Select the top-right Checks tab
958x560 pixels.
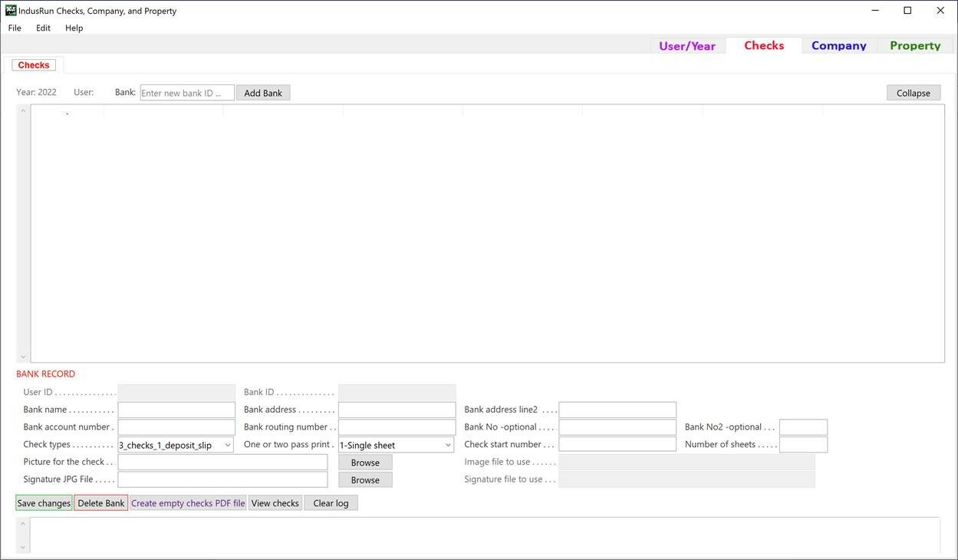[764, 45]
